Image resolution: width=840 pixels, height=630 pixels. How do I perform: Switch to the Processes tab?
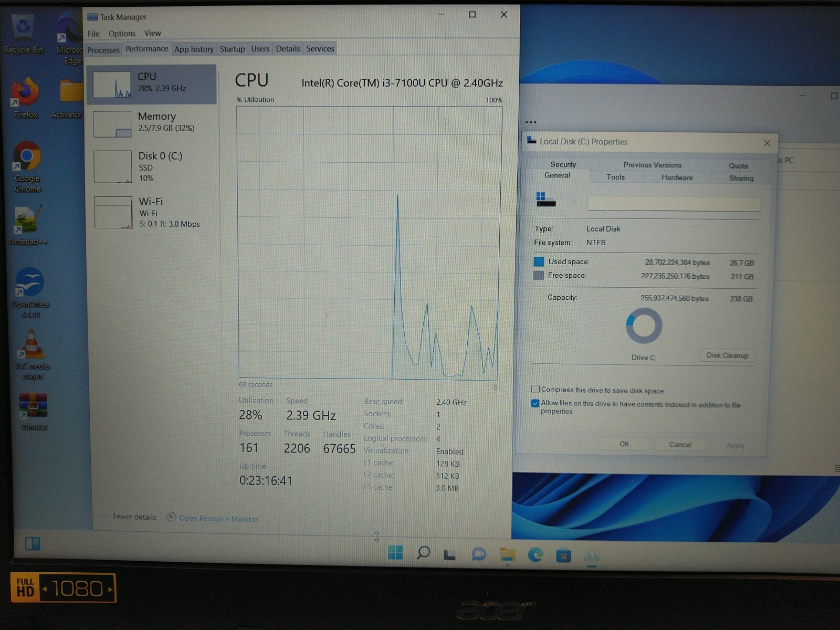coord(103,50)
